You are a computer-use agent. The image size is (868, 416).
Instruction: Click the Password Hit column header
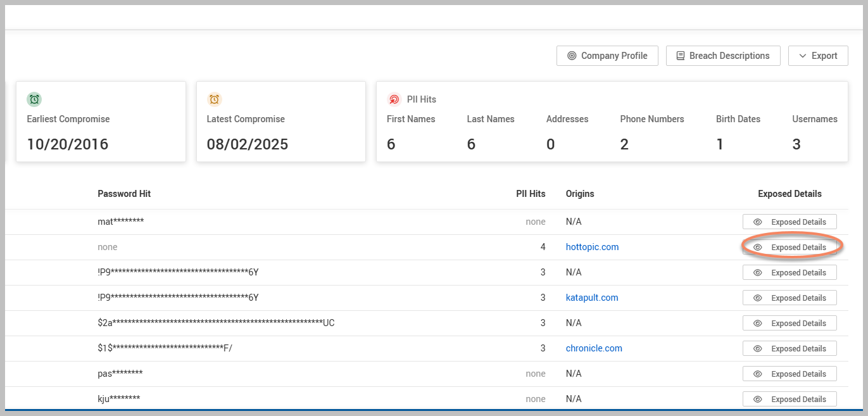tap(124, 194)
